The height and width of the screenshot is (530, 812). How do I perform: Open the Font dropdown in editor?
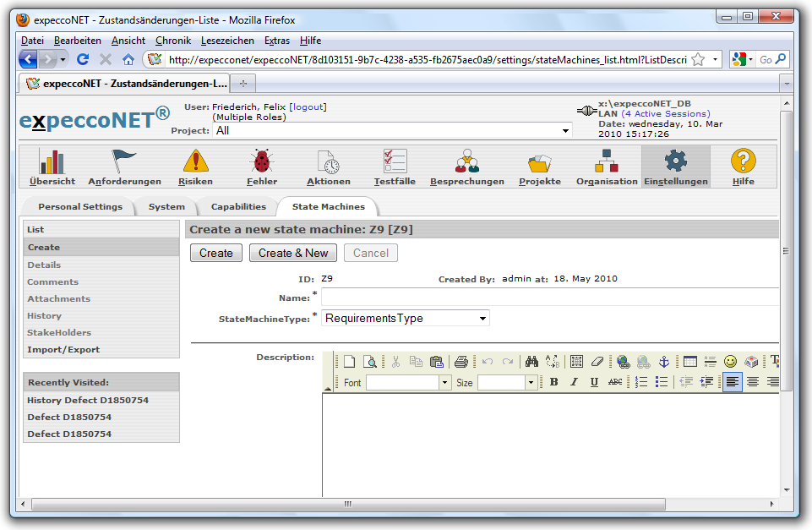pos(408,383)
